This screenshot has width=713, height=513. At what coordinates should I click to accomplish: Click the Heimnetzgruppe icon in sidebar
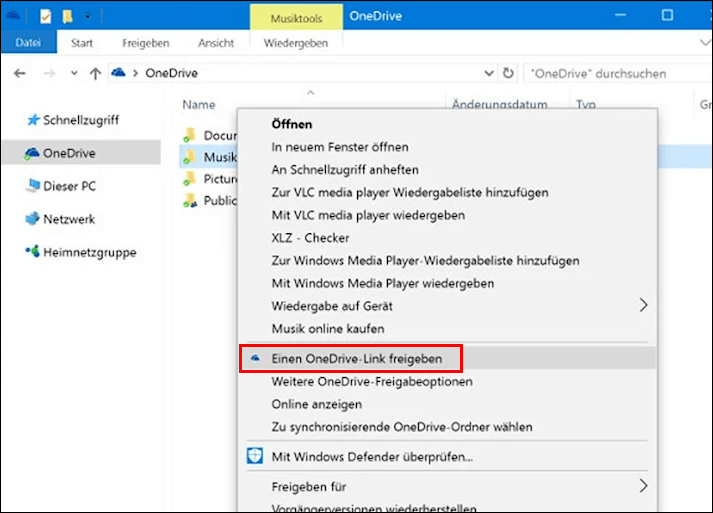pos(33,251)
